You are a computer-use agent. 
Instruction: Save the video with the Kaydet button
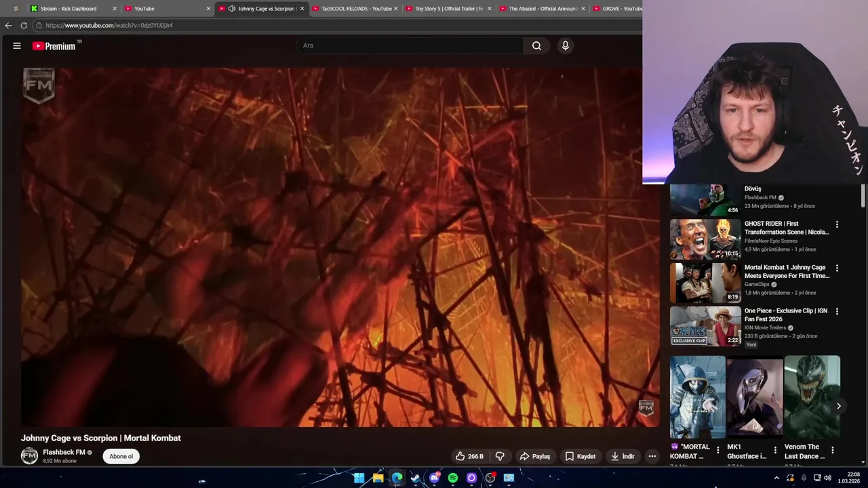580,456
